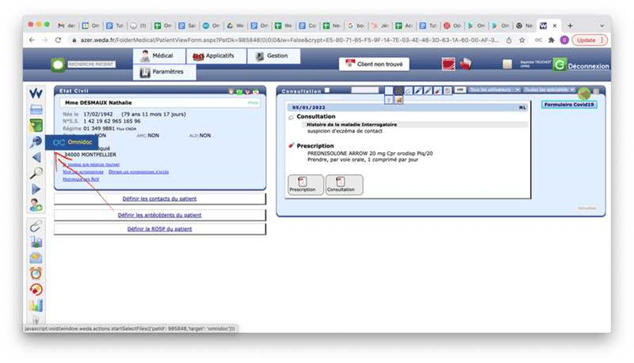Click the Client non trouvé button
This screenshot has height=363, width=634.
click(x=374, y=64)
